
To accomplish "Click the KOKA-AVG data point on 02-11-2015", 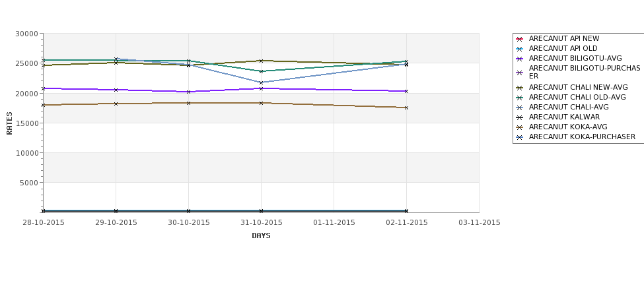I will click(406, 108).
